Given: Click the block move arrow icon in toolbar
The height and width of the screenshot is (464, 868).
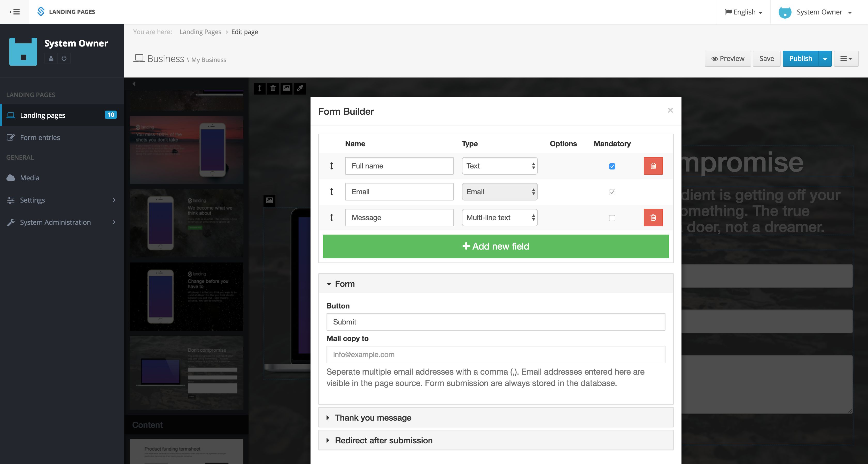Looking at the screenshot, I should point(259,88).
